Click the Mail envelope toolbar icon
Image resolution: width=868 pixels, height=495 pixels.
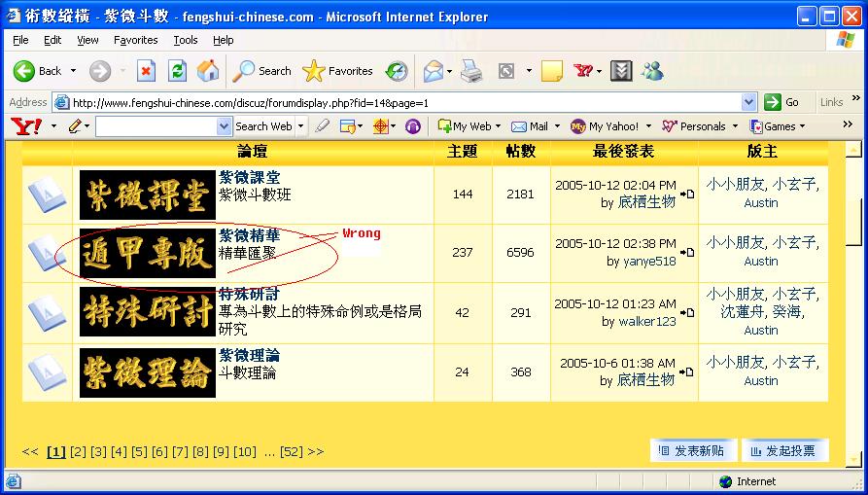click(434, 71)
